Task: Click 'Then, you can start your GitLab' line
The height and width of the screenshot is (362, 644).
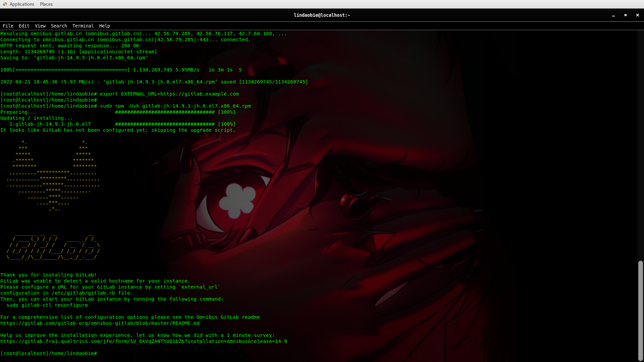Action: click(x=112, y=299)
